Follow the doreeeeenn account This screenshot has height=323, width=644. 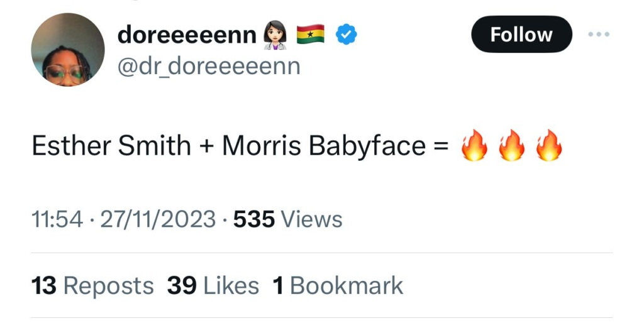(521, 35)
